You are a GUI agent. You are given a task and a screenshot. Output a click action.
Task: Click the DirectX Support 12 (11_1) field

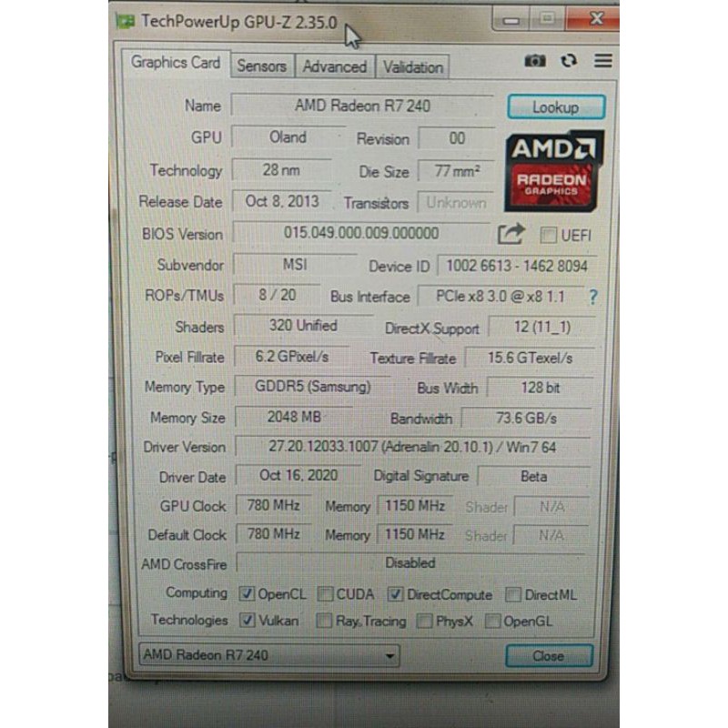(x=541, y=328)
